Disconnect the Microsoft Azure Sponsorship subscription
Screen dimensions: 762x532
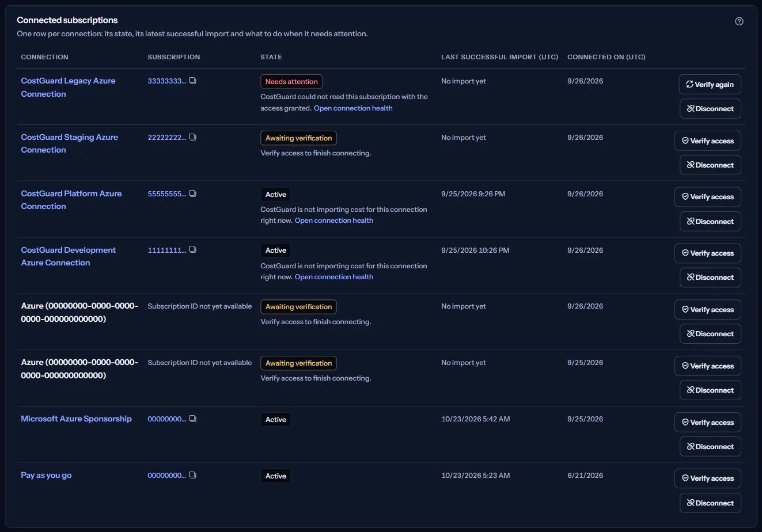710,446
